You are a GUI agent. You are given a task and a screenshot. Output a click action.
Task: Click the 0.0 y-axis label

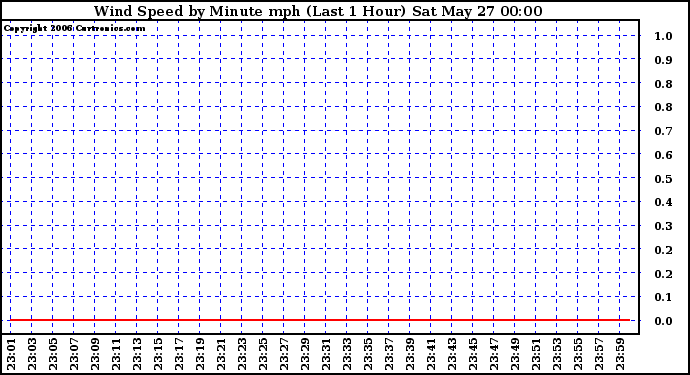[663, 321]
